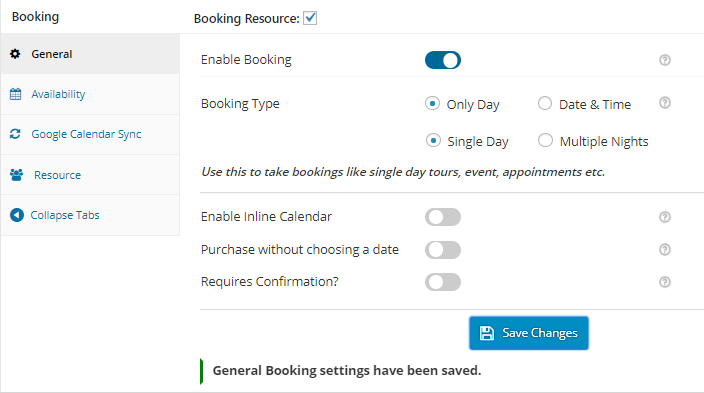Open help icon for Enable Booking

click(x=665, y=60)
